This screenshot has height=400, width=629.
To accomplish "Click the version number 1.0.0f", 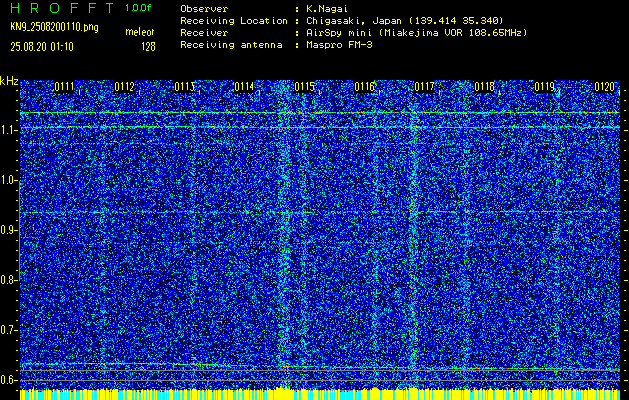I will click(138, 8).
